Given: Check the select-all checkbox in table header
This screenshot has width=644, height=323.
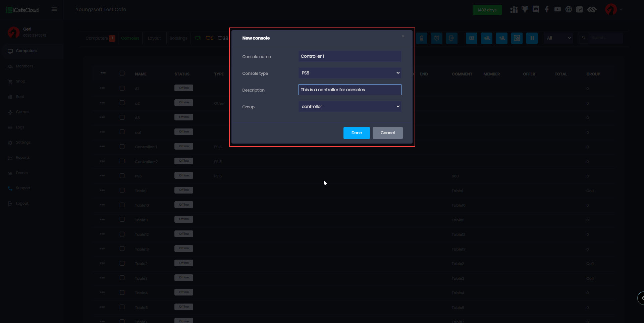Looking at the screenshot, I should point(122,73).
